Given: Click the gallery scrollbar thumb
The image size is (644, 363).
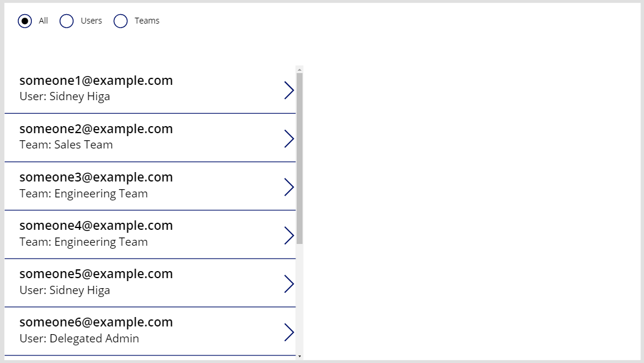Looking at the screenshot, I should point(300,159).
